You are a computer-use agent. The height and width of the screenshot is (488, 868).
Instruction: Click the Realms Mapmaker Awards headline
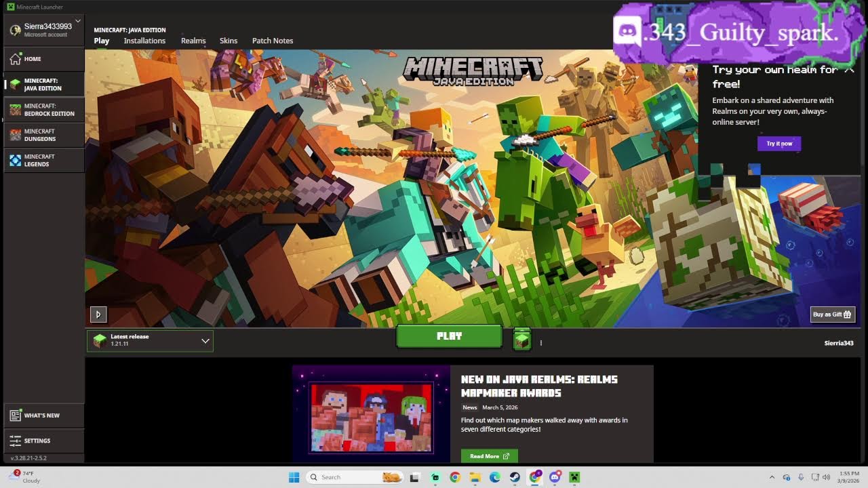tap(539, 386)
